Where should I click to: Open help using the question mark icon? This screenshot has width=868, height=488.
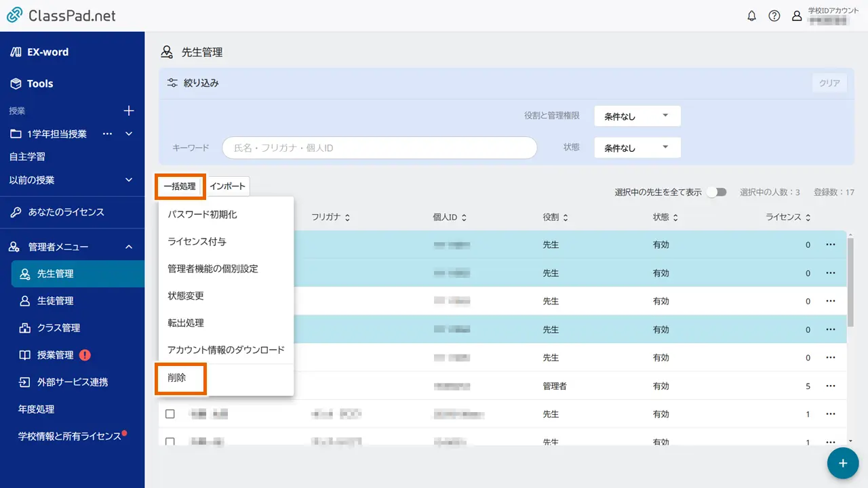[x=774, y=16]
